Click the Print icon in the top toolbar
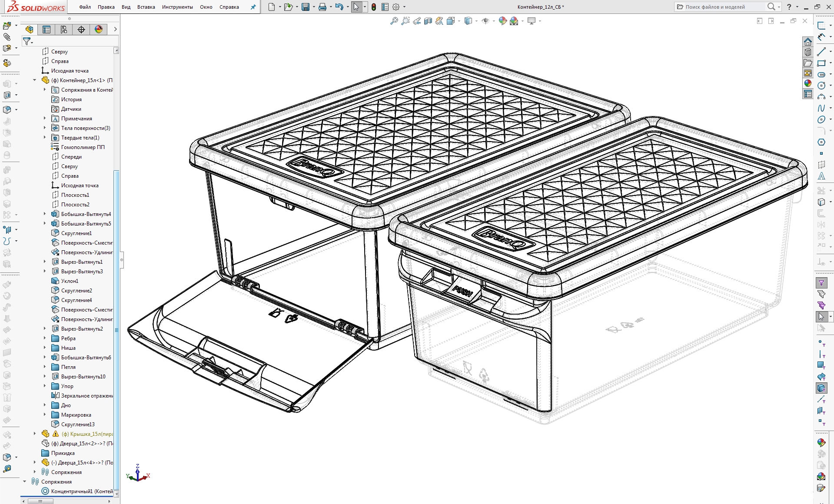834x504 pixels. 322,7
